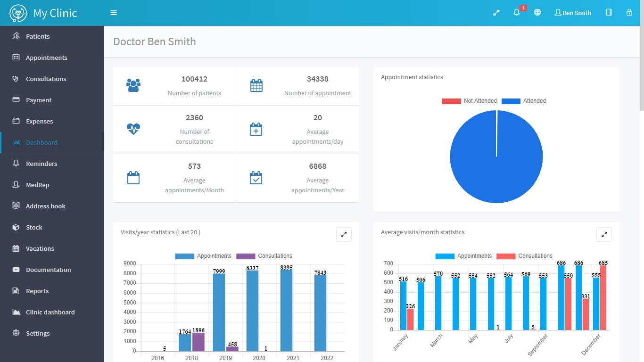Select Clinic dashboard from the sidebar

(x=50, y=312)
